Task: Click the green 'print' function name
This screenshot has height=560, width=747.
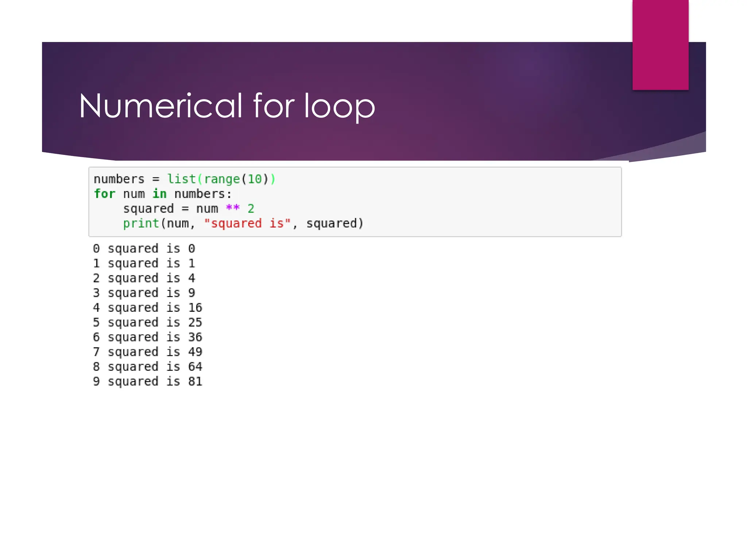Action: pos(141,223)
